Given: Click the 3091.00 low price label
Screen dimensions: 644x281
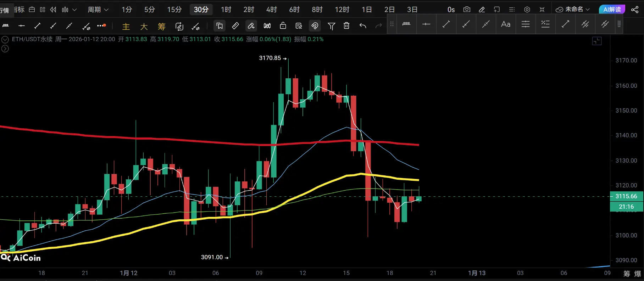Looking at the screenshot, I should (212, 257).
